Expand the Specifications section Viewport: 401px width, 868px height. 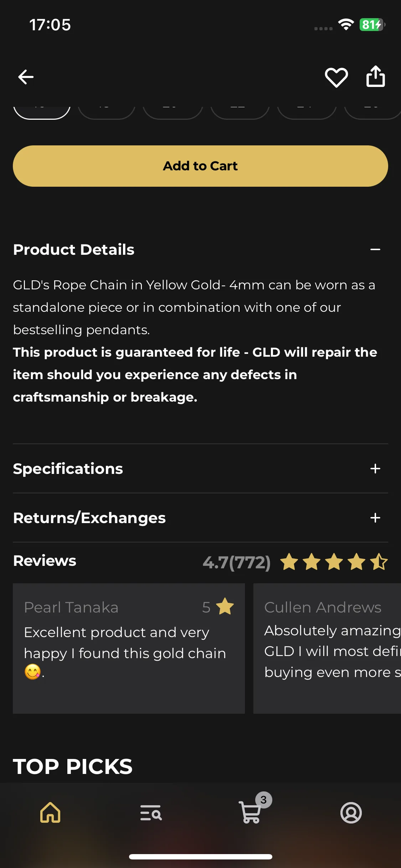coord(200,469)
